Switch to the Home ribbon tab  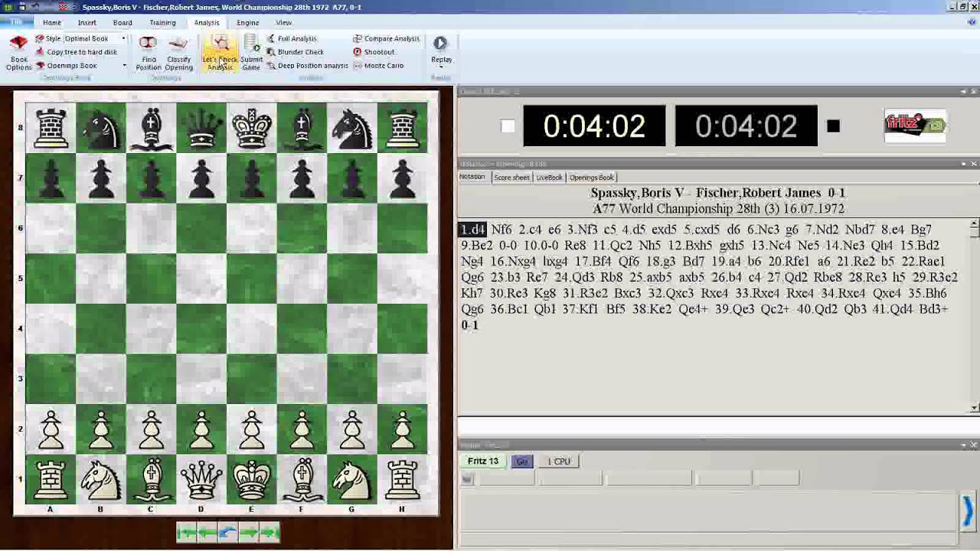52,22
